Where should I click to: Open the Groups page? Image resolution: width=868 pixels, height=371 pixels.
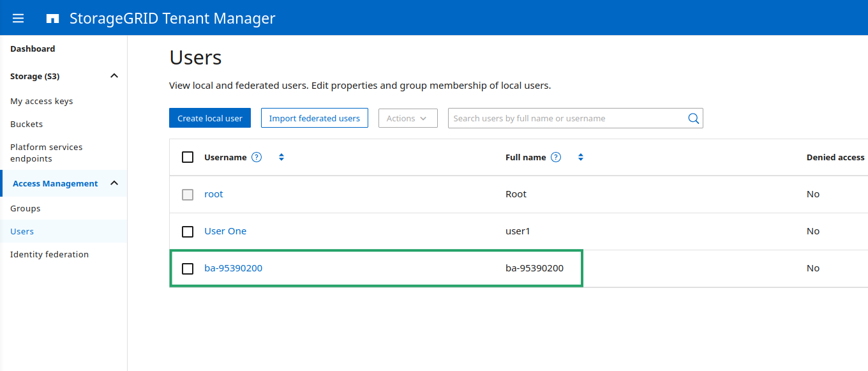coord(26,208)
